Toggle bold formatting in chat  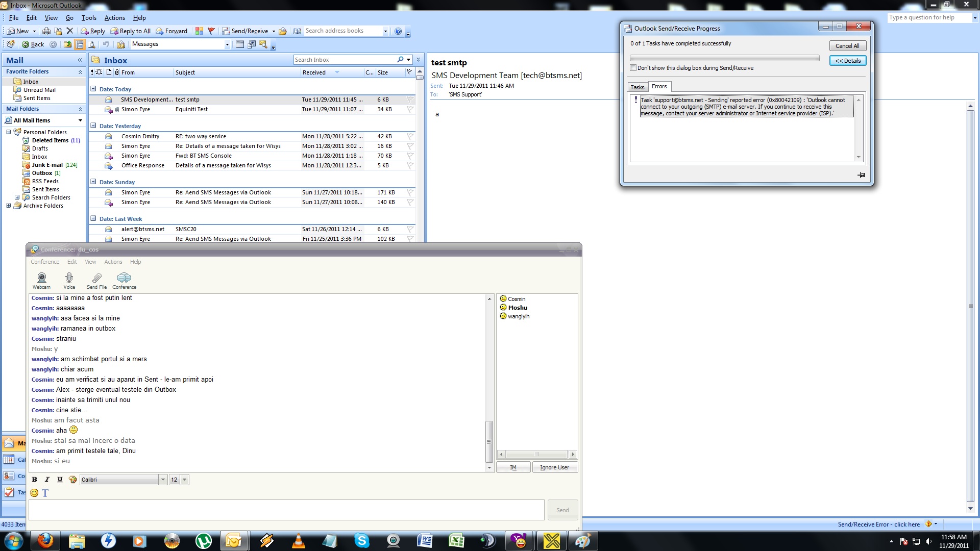35,480
